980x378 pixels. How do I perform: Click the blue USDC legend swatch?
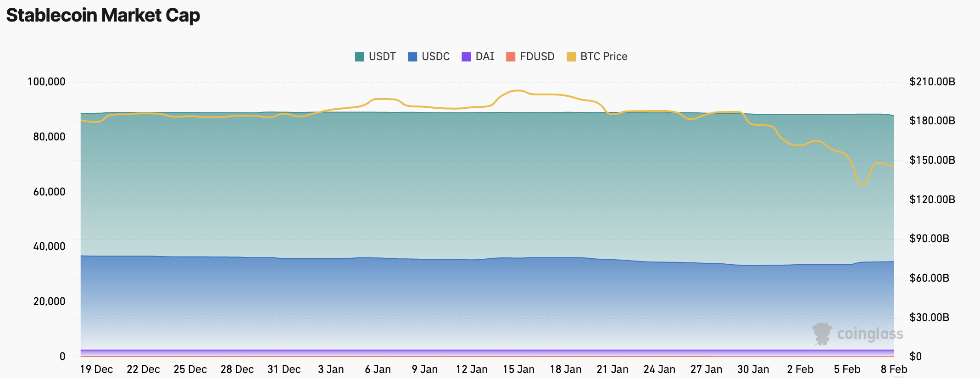pyautogui.click(x=412, y=57)
